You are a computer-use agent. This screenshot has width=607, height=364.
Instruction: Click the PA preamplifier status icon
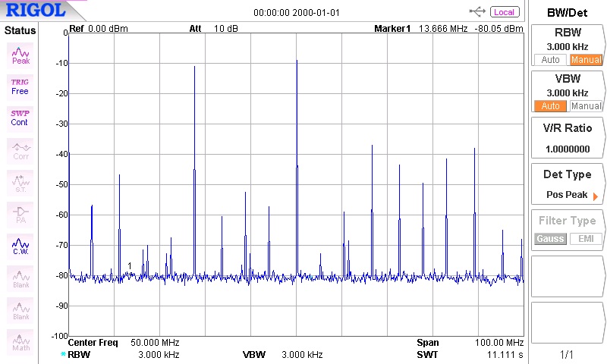point(20,214)
